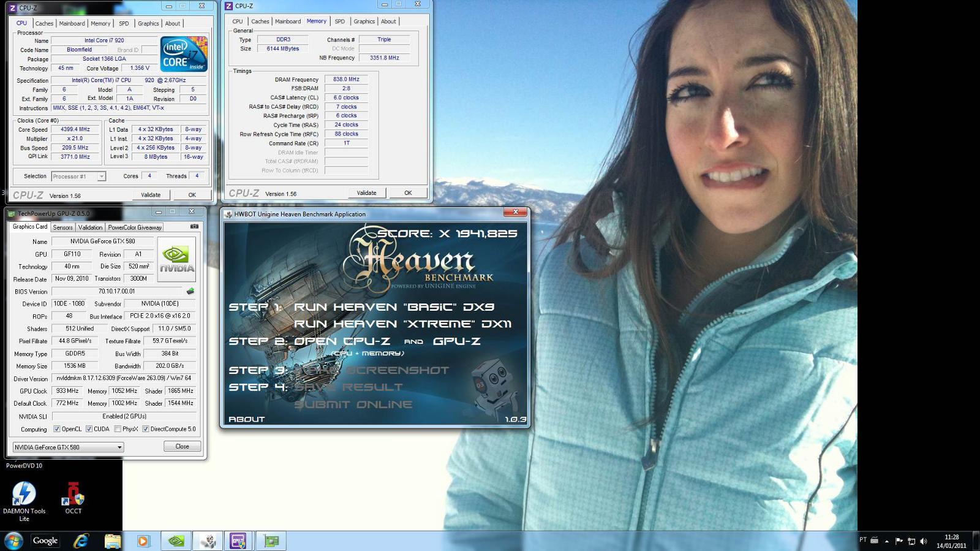This screenshot has height=551, width=980.
Task: Click the CPU-Z memory window title icon
Action: (228, 6)
